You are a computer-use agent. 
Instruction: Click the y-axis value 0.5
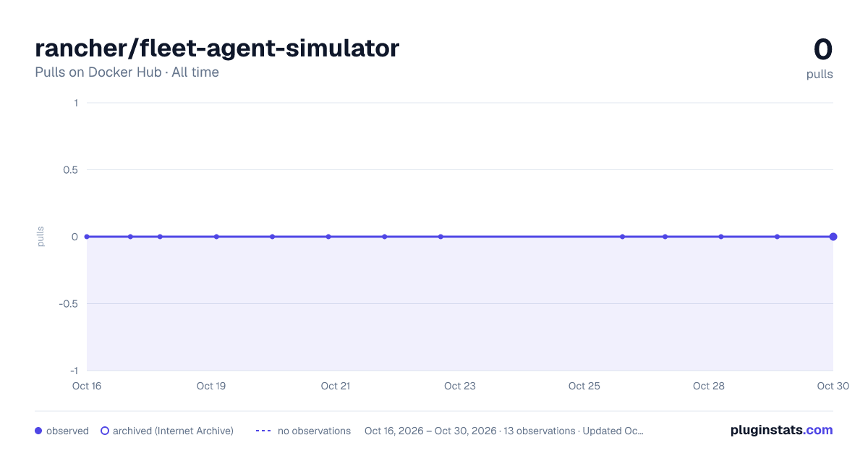coord(70,170)
